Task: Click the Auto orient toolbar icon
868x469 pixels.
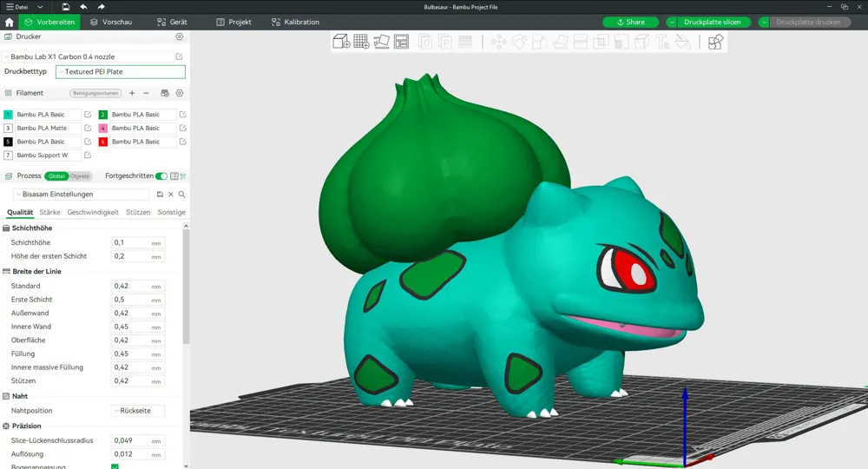Action: pos(381,42)
